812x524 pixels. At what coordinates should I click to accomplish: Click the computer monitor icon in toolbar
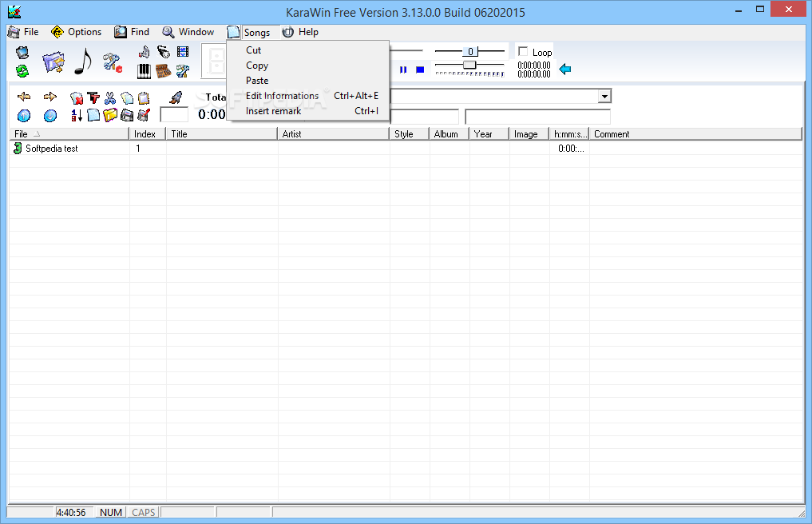pyautogui.click(x=22, y=53)
